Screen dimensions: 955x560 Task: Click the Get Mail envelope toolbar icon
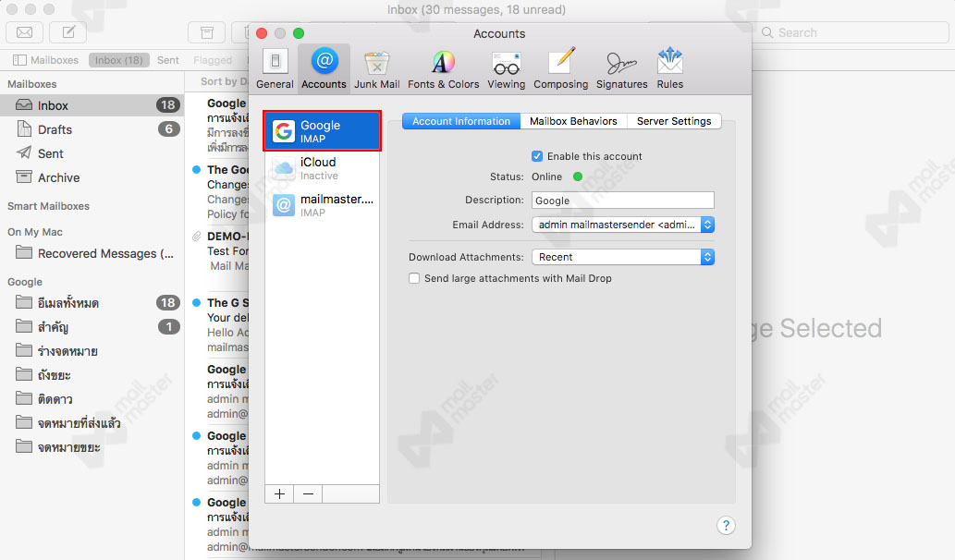click(x=24, y=32)
